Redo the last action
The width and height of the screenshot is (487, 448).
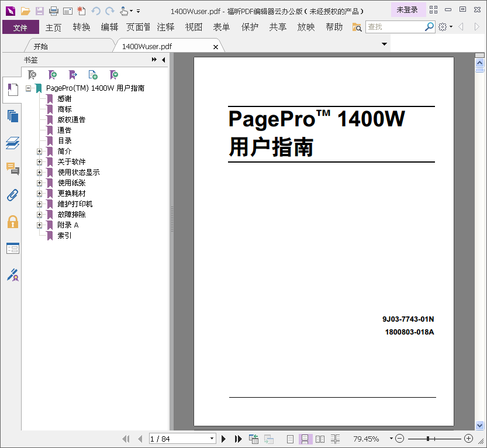click(110, 12)
